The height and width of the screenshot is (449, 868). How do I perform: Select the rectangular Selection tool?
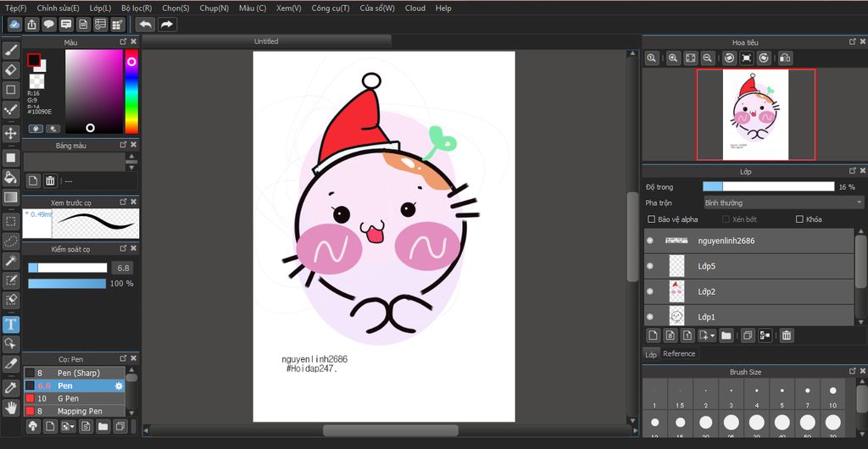[10, 222]
